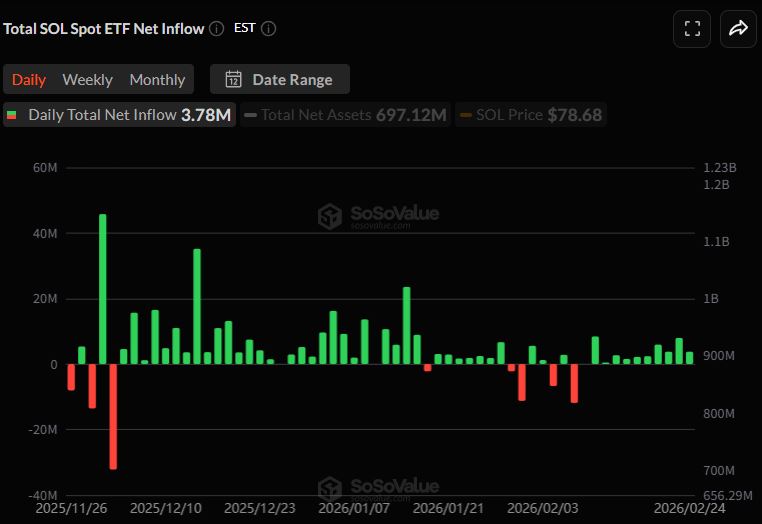Click the fullscreen expand icon
The width and height of the screenshot is (762, 524).
[x=692, y=29]
